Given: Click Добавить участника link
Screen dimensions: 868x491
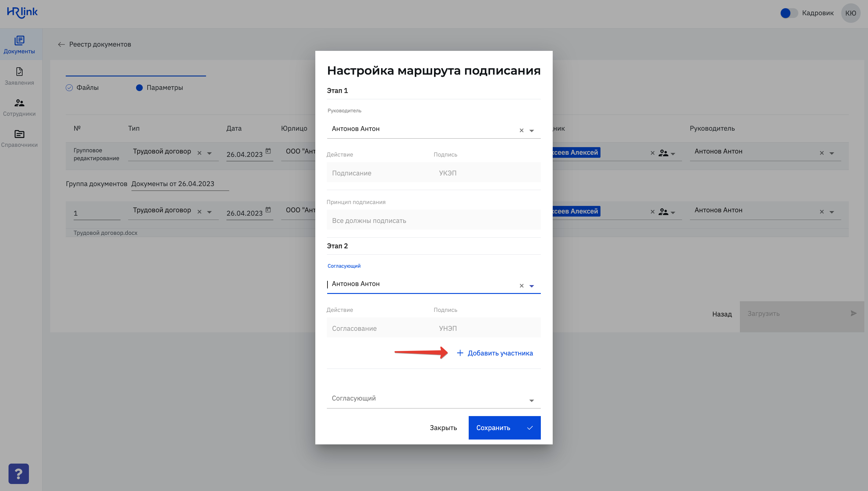Looking at the screenshot, I should 494,353.
